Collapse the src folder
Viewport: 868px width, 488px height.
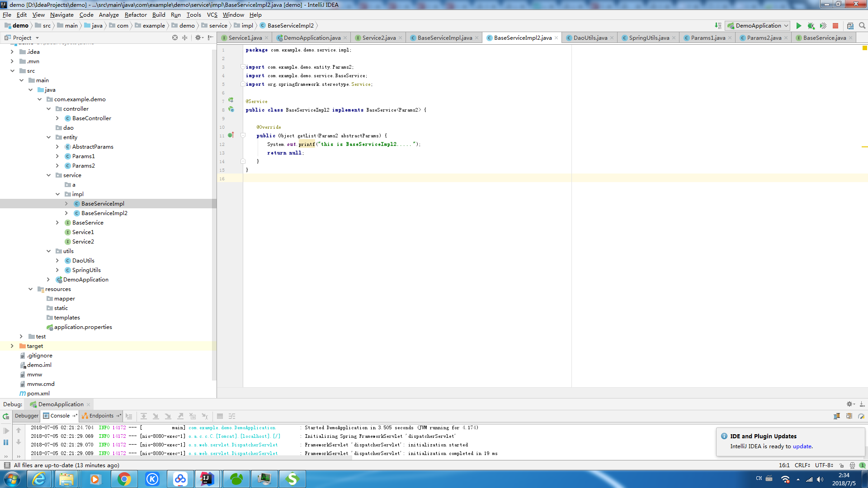tap(12, 70)
